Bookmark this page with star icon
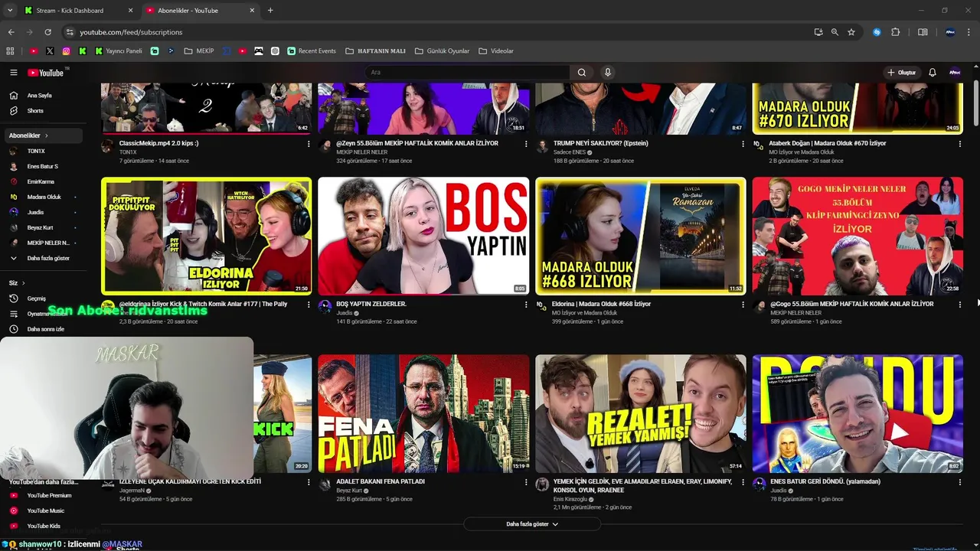 [x=851, y=32]
